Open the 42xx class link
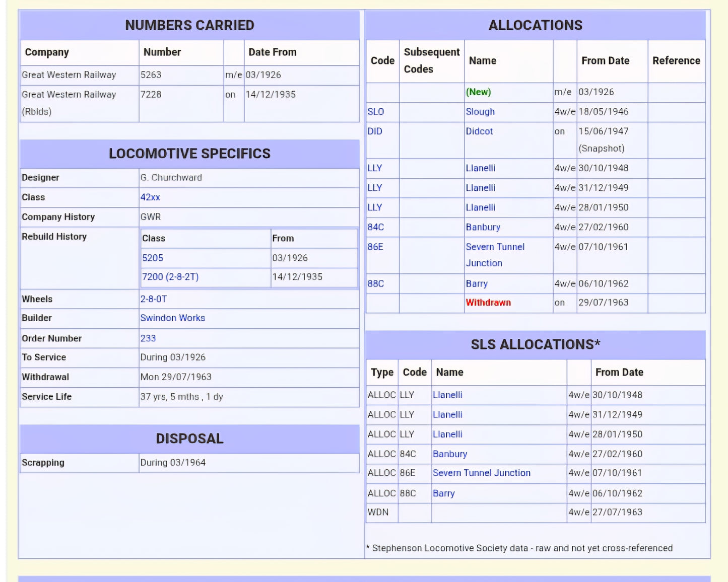This screenshot has width=728, height=582. coord(150,197)
